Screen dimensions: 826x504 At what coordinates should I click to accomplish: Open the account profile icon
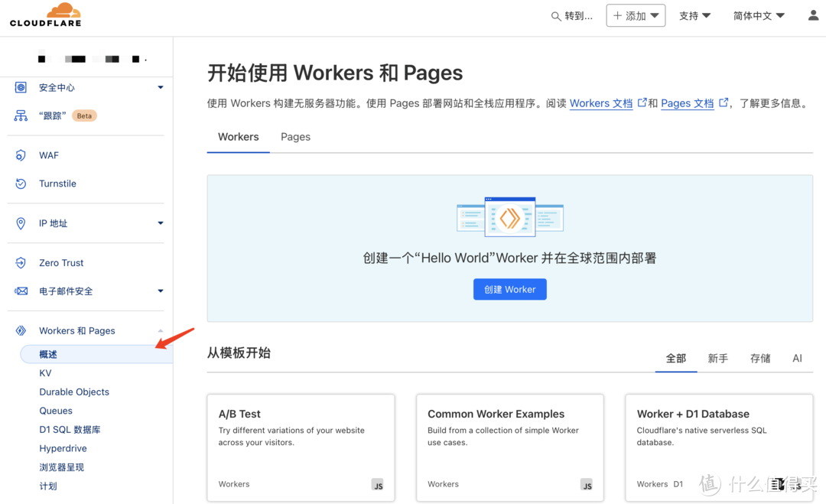pos(813,15)
